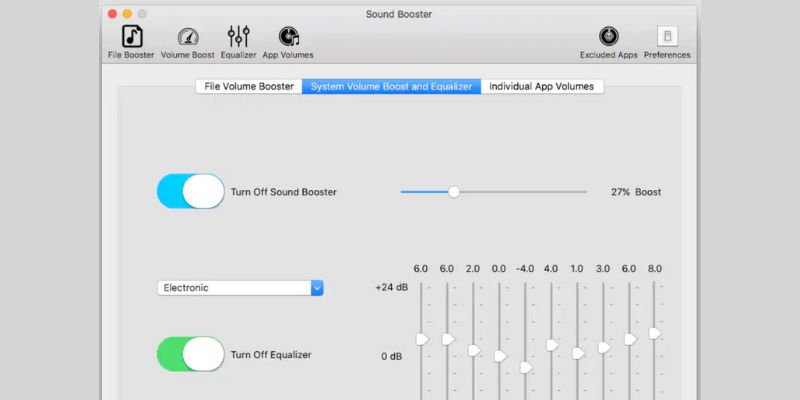Image resolution: width=800 pixels, height=400 pixels.
Task: Open the Preferences toolbar icon
Action: (x=666, y=37)
